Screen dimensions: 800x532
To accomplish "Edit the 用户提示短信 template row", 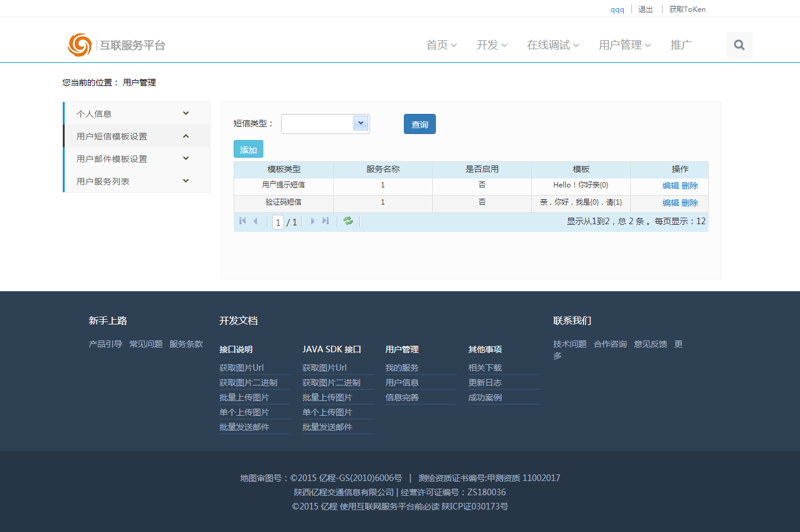I will [671, 186].
